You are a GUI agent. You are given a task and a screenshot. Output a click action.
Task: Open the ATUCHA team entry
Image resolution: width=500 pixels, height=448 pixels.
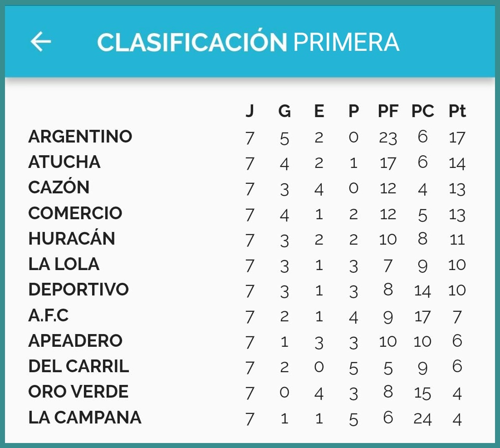tap(64, 162)
